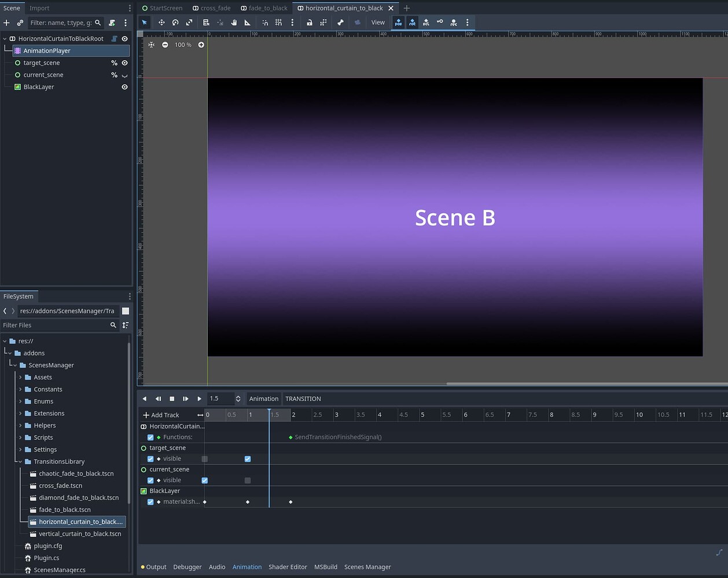Select the Ruler mode tool
Image resolution: width=728 pixels, height=578 pixels.
point(248,22)
